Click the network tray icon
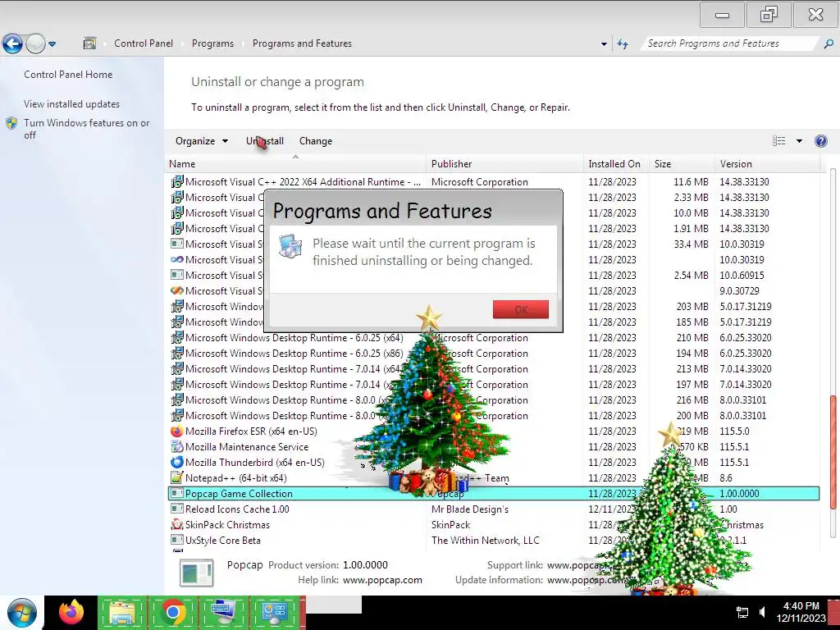The width and height of the screenshot is (840, 630). (x=742, y=612)
